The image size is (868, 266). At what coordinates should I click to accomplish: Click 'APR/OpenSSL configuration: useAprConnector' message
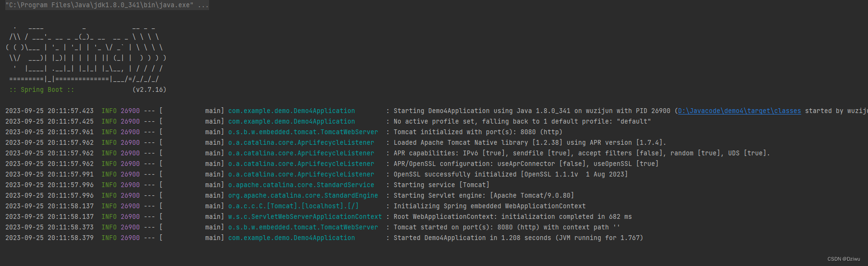(526, 164)
